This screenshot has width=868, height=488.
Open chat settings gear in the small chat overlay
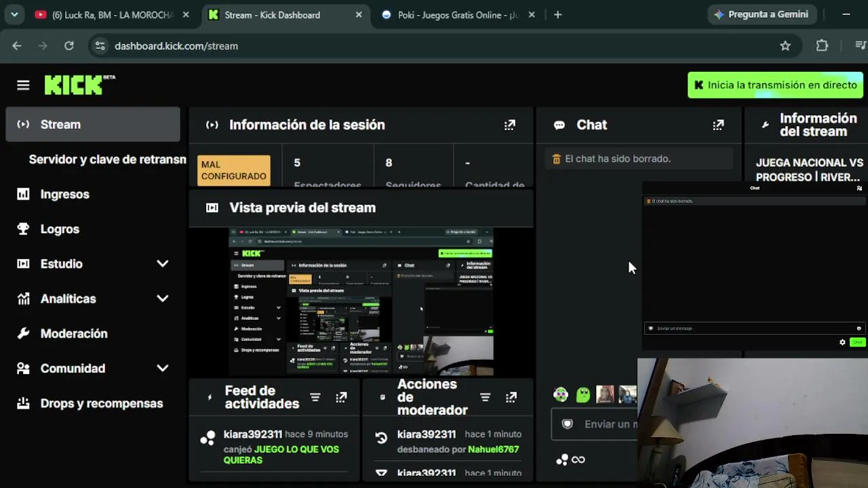click(842, 342)
